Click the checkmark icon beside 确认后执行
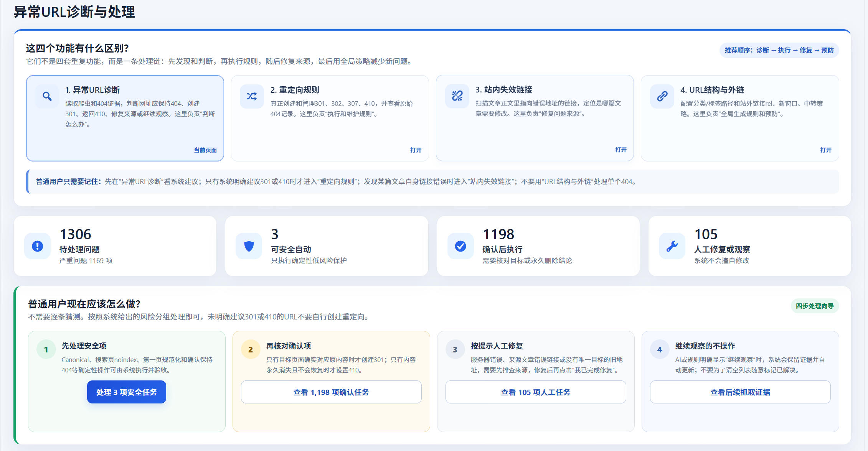868x451 pixels. tap(460, 246)
